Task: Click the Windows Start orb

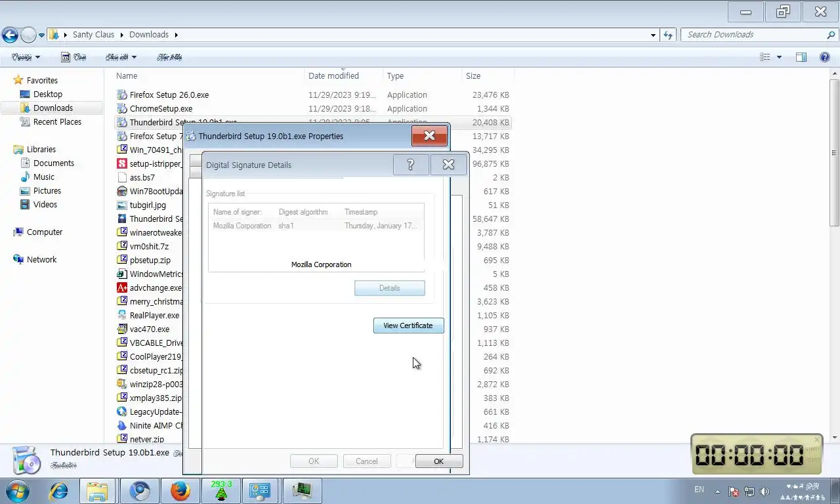Action: pos(18,491)
